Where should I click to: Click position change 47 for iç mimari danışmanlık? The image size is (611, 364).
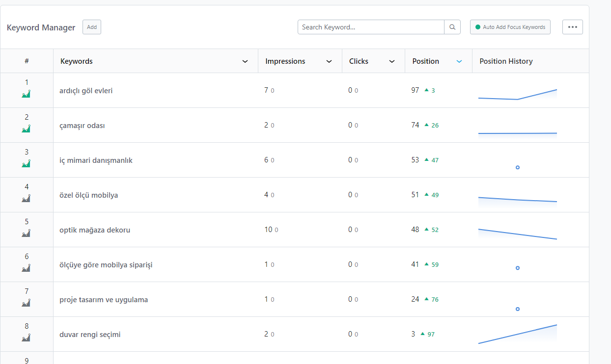pos(435,160)
